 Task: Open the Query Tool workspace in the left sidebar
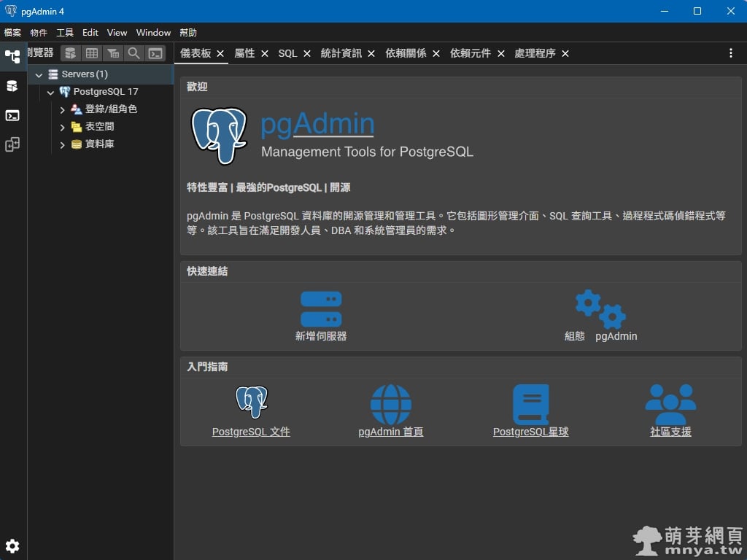point(12,86)
